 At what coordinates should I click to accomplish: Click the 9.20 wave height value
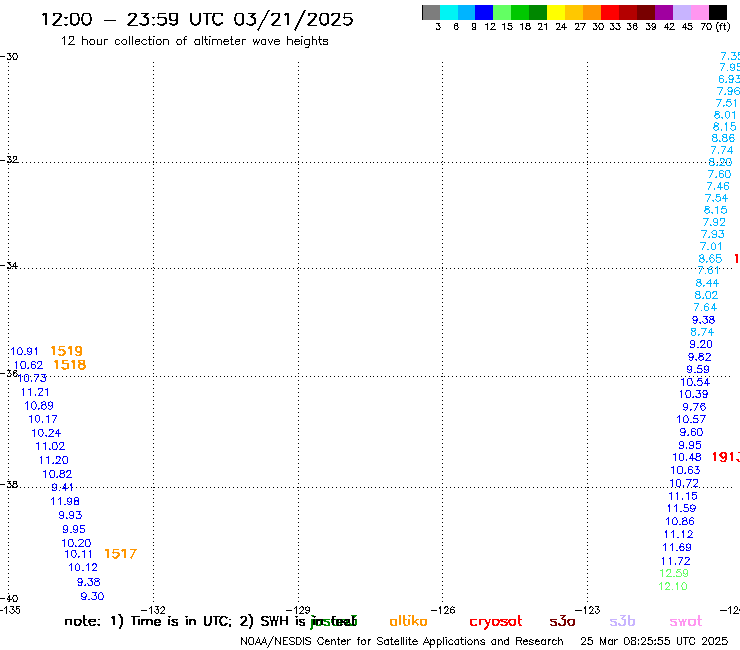701,344
